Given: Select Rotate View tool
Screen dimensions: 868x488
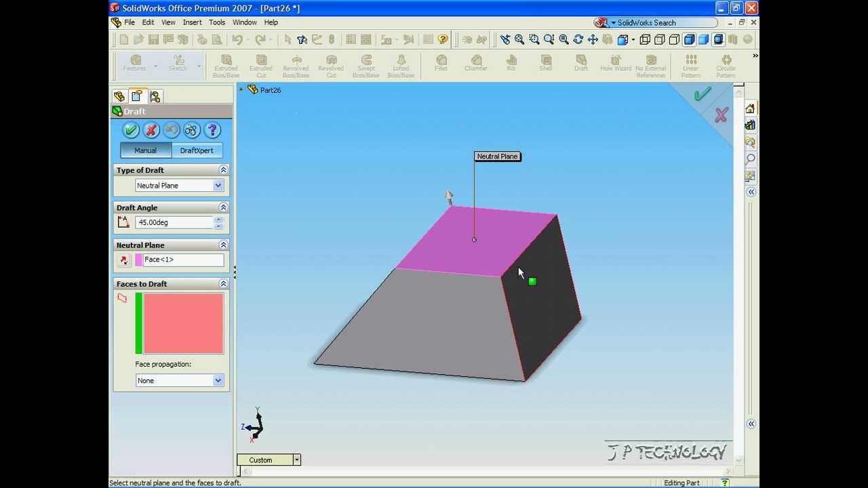Looking at the screenshot, I should point(578,39).
